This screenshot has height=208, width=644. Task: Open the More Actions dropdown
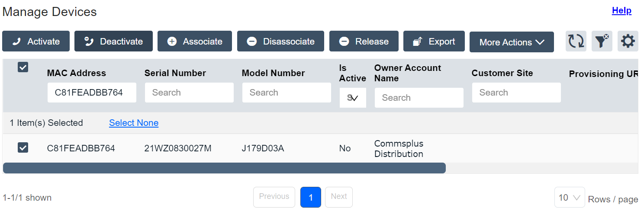(512, 42)
